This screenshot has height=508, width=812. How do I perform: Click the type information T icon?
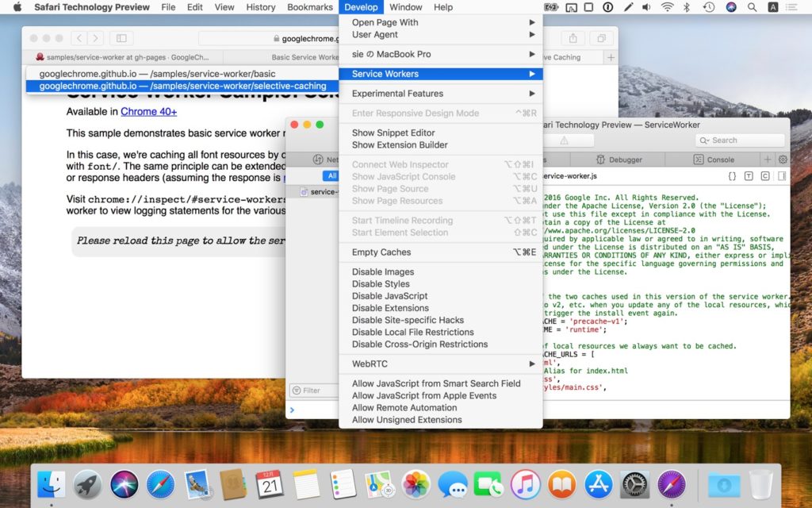[749, 176]
